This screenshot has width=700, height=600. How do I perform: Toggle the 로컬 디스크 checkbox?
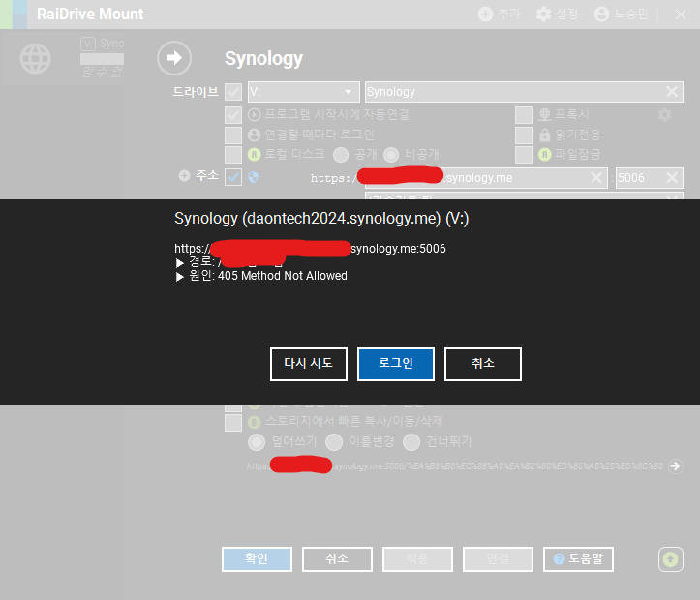click(x=233, y=155)
